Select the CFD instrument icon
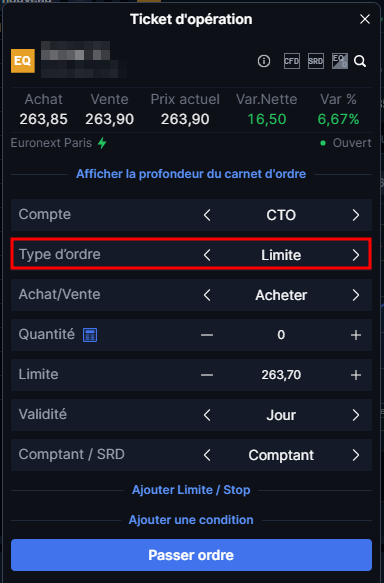Image resolution: width=384 pixels, height=583 pixels. [x=291, y=61]
